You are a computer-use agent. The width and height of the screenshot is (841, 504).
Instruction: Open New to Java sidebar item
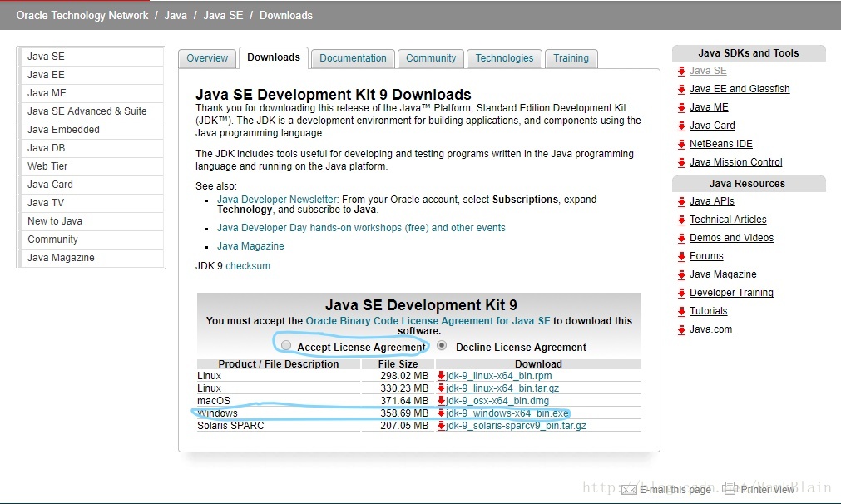[x=92, y=220]
